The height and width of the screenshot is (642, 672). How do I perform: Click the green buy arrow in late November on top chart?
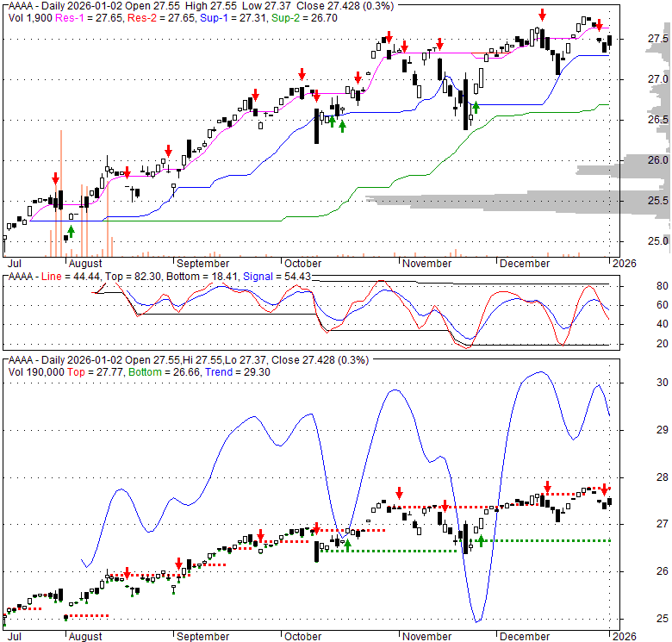click(x=476, y=108)
